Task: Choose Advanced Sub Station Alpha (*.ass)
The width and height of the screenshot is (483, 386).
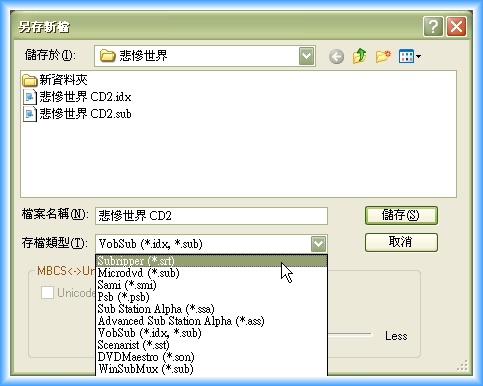Action: [211, 321]
